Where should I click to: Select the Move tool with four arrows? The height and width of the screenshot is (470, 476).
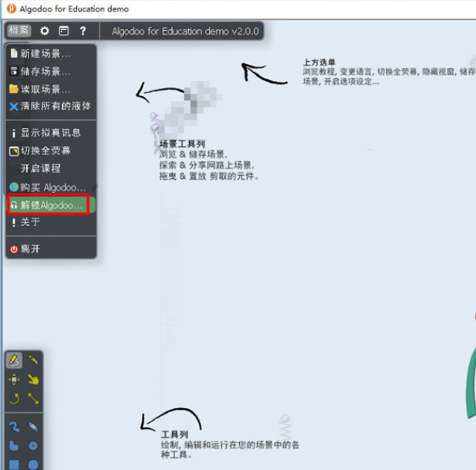15,380
